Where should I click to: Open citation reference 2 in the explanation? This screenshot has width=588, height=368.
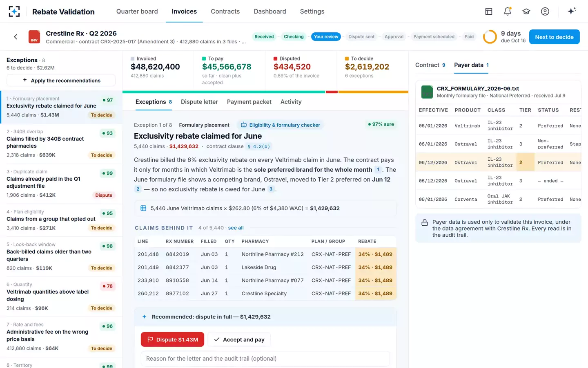138,189
